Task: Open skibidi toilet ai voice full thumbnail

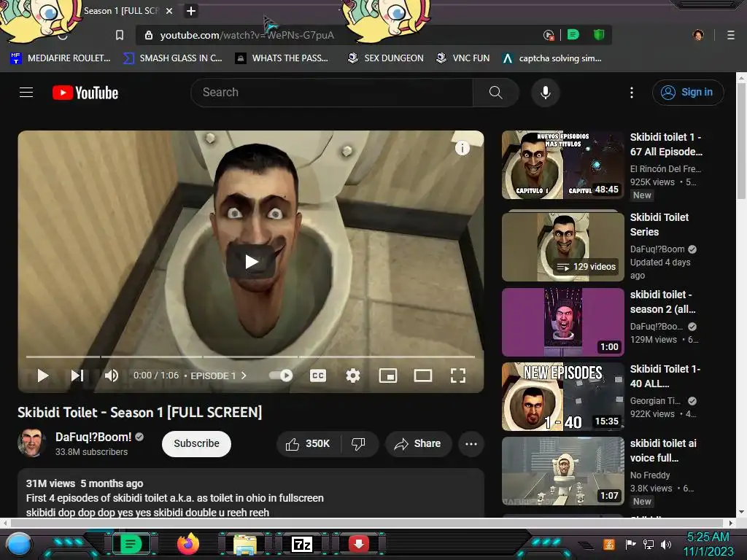Action: coord(562,471)
